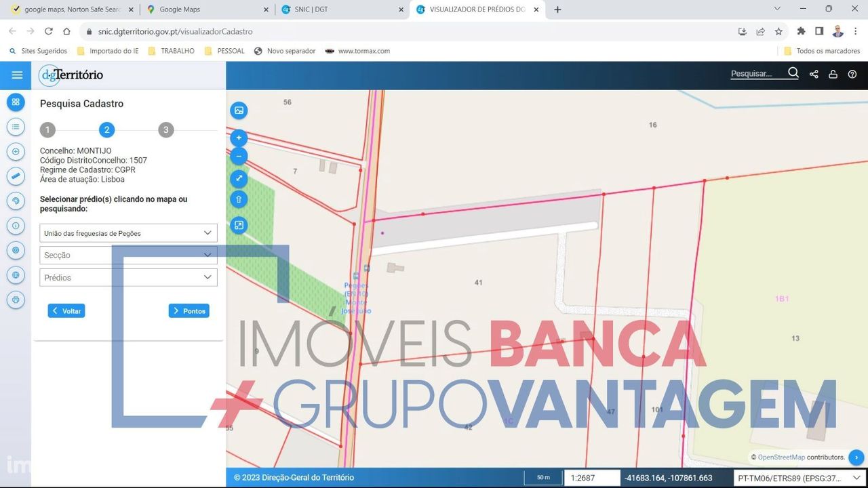Open Chrome side panel icon

[819, 31]
